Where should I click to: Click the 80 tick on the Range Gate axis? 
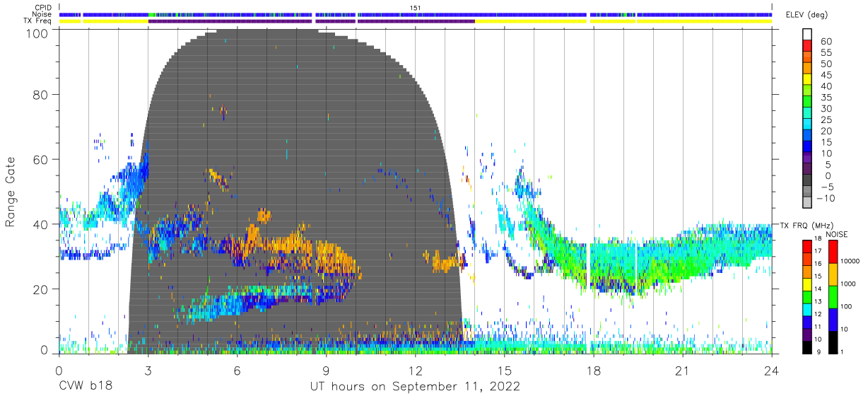tap(41, 93)
